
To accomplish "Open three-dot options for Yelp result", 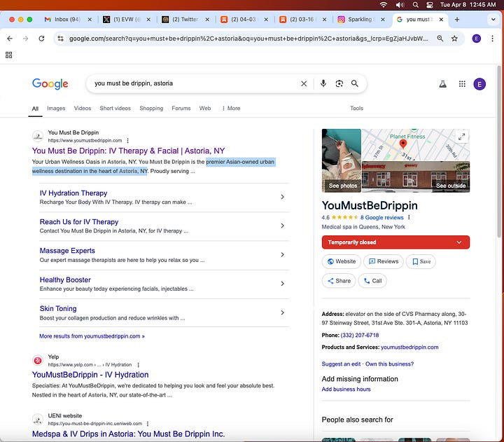I will (x=138, y=365).
